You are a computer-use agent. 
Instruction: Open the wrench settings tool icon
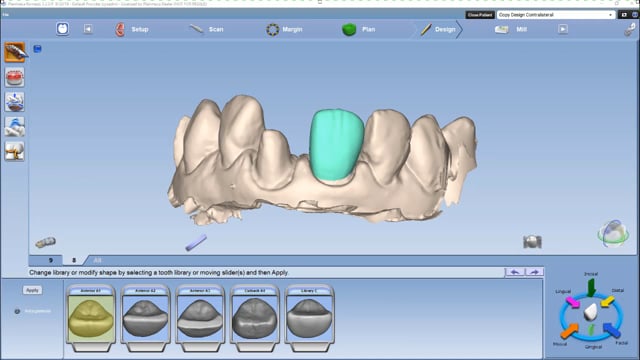[630, 29]
